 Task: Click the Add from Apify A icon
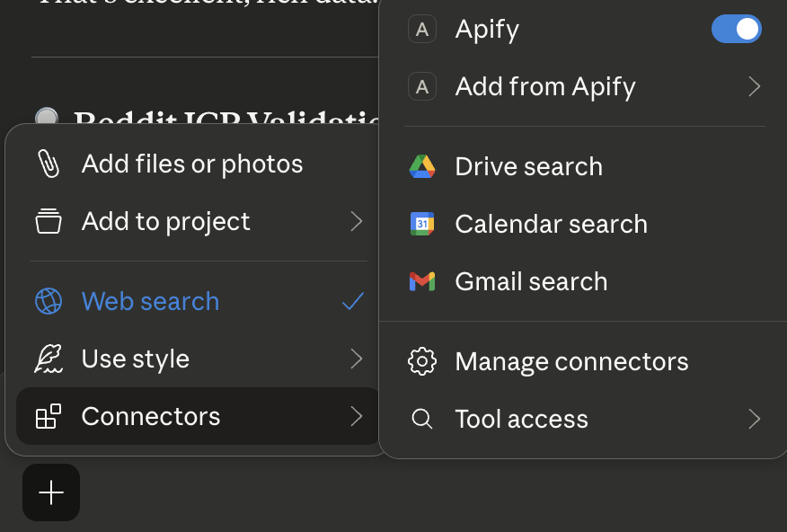(x=422, y=86)
